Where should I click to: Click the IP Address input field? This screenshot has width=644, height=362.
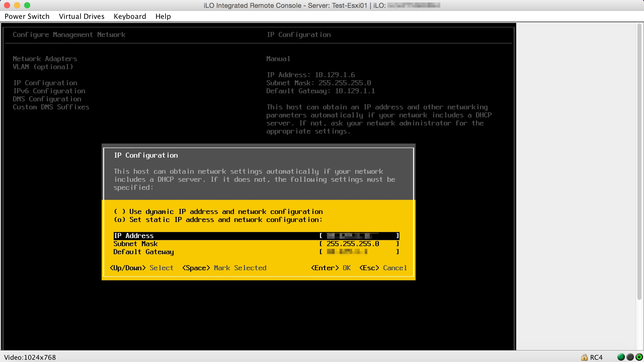pyautogui.click(x=359, y=236)
